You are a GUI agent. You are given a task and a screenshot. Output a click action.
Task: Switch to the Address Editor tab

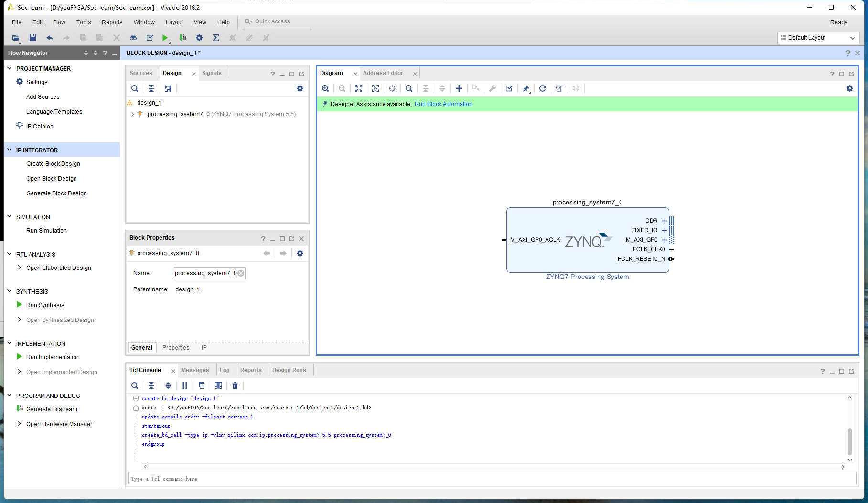coord(383,73)
